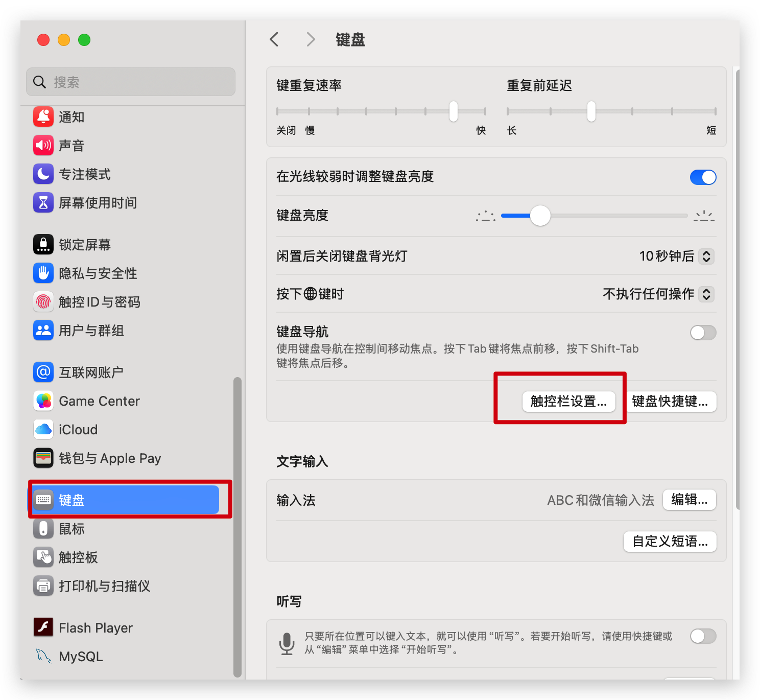Select Mouse in the sidebar
Image resolution: width=760 pixels, height=700 pixels.
pyautogui.click(x=72, y=529)
